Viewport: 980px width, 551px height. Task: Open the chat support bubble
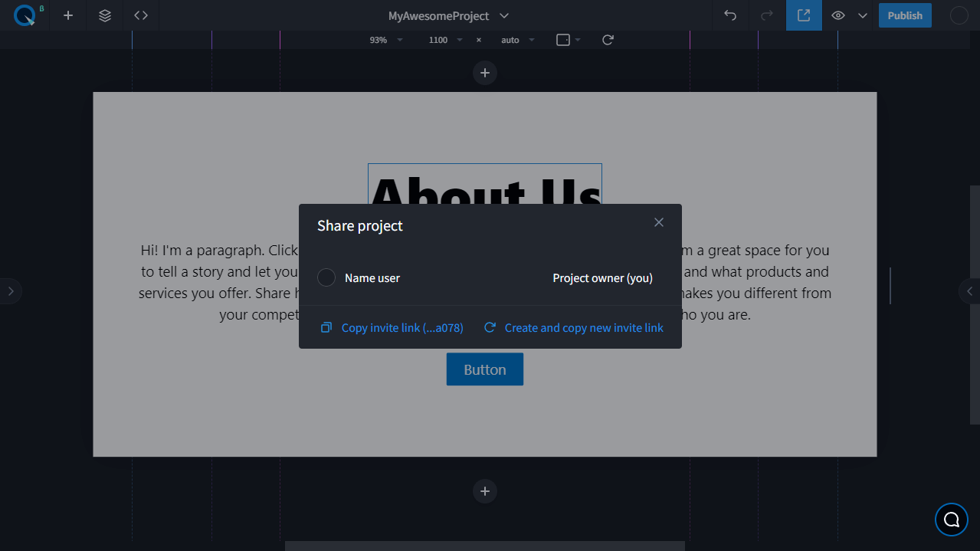(x=952, y=520)
